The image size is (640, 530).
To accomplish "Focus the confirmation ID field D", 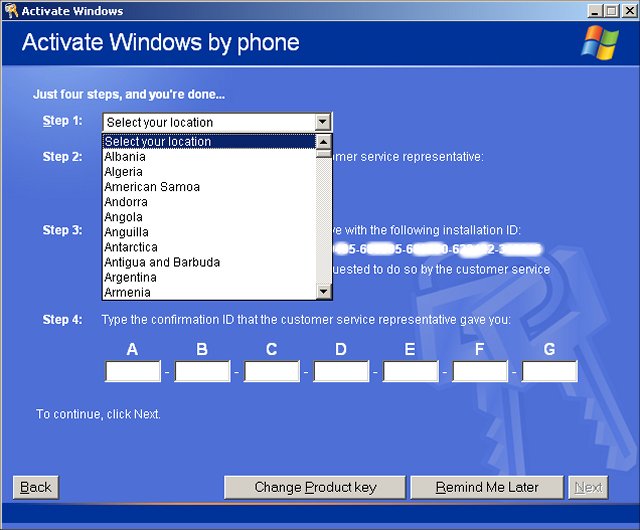I will [341, 372].
